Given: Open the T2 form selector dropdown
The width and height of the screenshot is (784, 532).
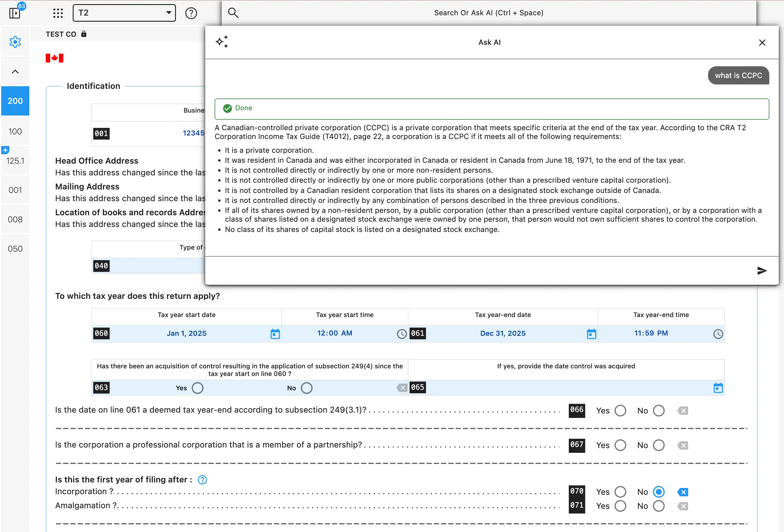Looking at the screenshot, I should (x=124, y=13).
